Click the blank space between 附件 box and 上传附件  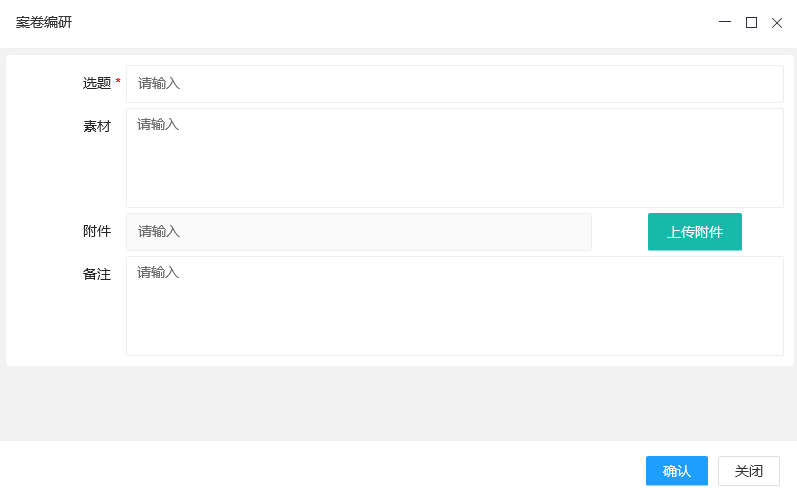click(x=620, y=232)
